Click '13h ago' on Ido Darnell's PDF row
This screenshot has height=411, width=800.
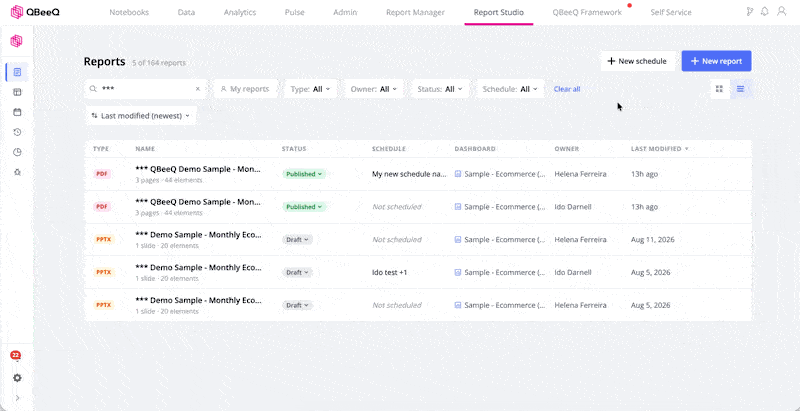click(x=644, y=207)
